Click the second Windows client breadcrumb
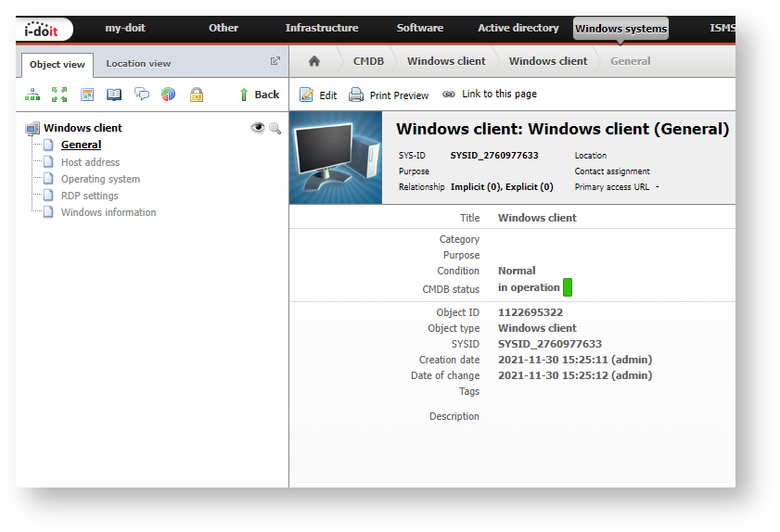Image resolution: width=780 pixels, height=532 pixels. point(548,61)
